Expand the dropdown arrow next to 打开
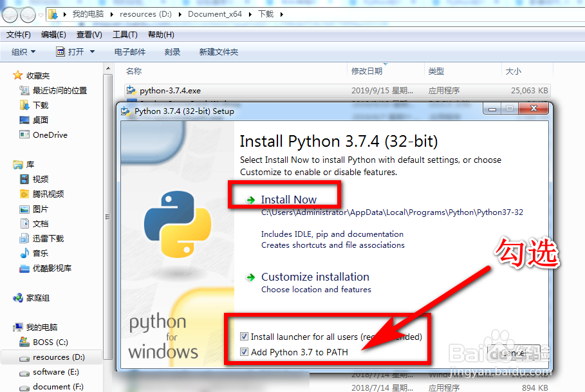585x392 pixels. 92,52
